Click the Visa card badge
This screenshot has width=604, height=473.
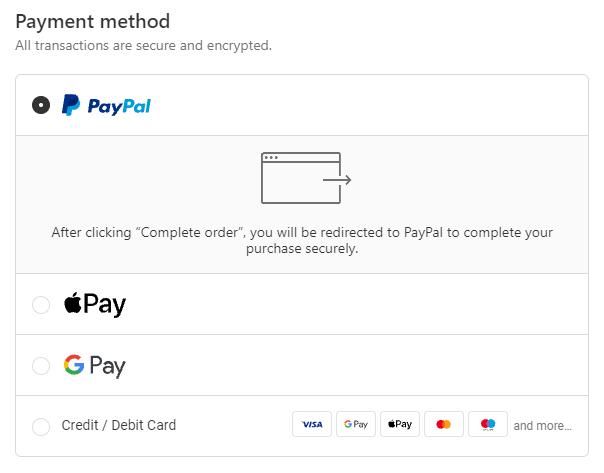(x=312, y=425)
